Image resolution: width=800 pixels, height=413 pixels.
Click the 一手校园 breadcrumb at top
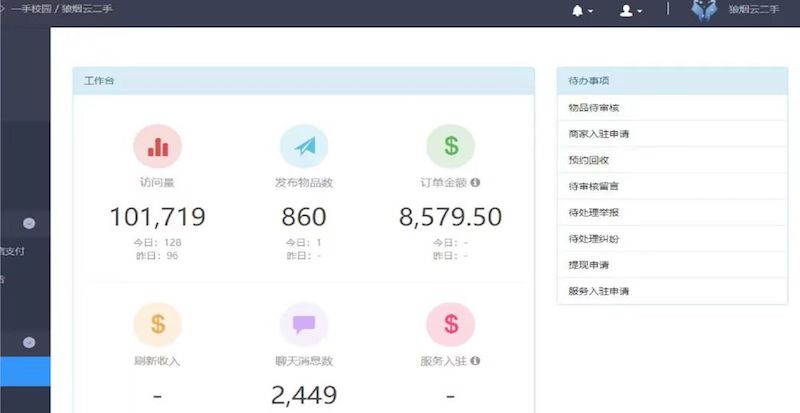click(x=32, y=8)
